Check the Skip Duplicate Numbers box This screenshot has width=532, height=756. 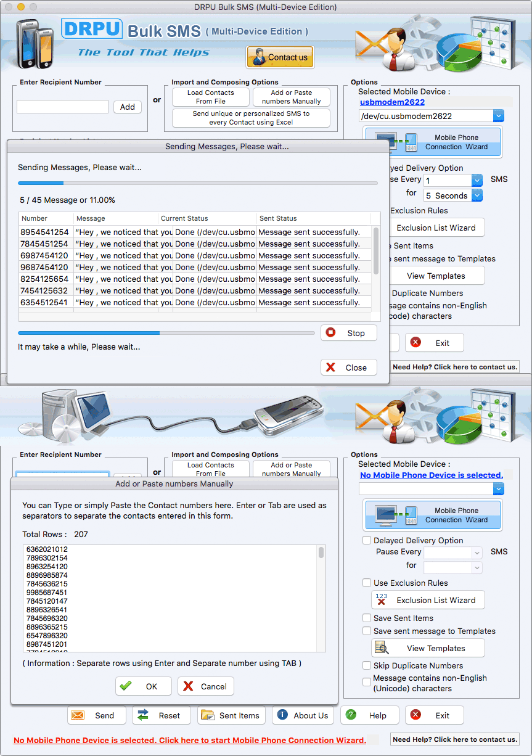tap(367, 665)
